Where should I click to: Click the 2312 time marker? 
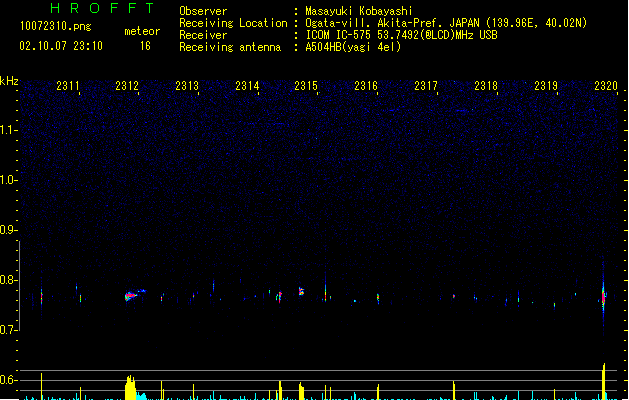127,86
